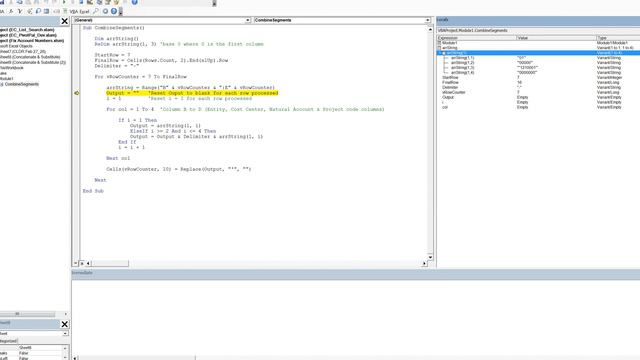Click Properties list scroll up arrow
The width and height of the screenshot is (640, 360).
tap(65, 348)
